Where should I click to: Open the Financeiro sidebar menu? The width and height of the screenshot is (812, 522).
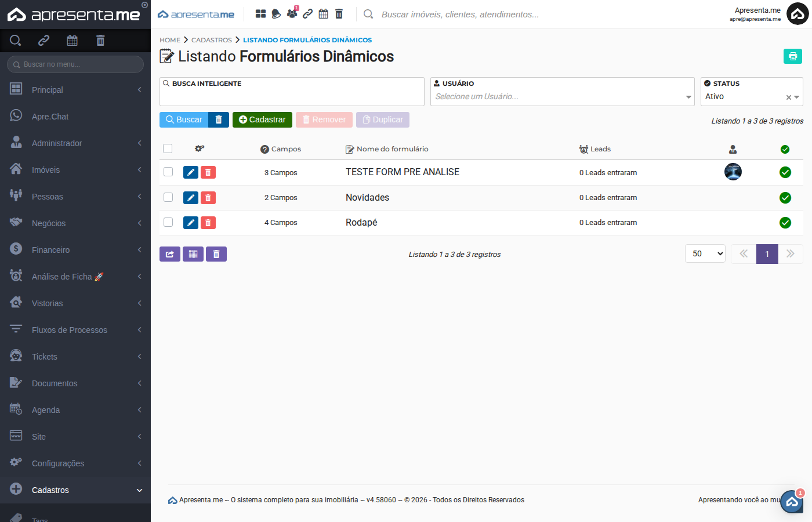coord(75,249)
